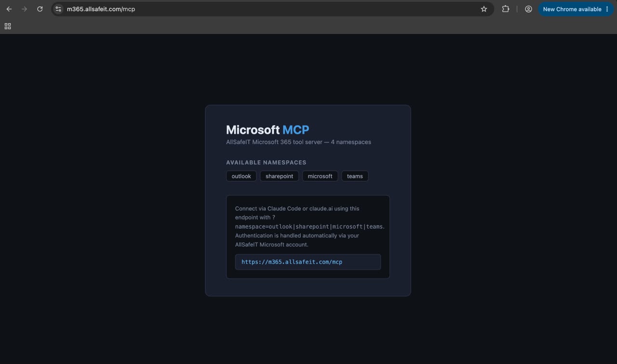Click the browser forward arrow
The width and height of the screenshot is (617, 364).
tap(24, 9)
